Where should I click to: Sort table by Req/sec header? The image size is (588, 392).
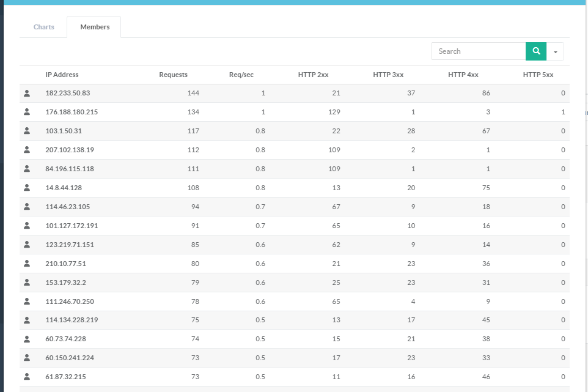[x=241, y=75]
